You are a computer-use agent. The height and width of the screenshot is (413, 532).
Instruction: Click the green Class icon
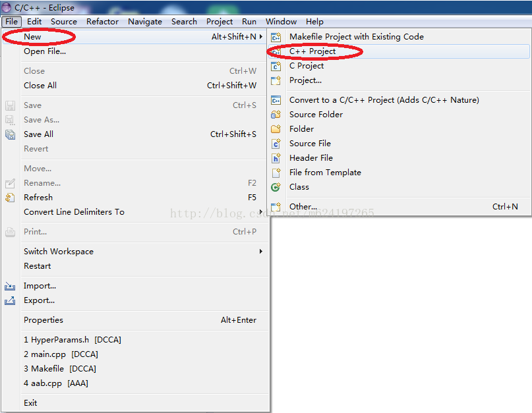(276, 187)
